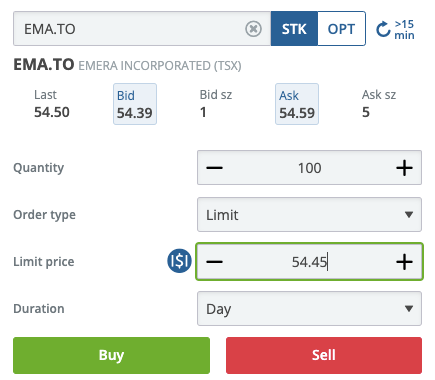Decrease quantity with minus icon

pyautogui.click(x=214, y=168)
